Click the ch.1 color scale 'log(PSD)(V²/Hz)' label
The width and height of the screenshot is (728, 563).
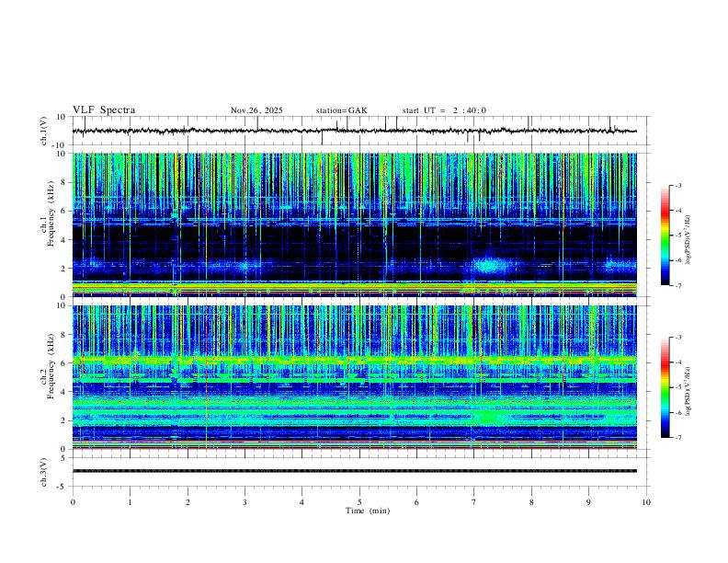[688, 240]
